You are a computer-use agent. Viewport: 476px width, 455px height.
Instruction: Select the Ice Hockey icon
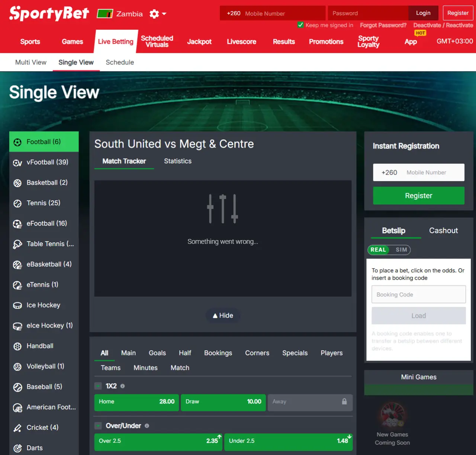[x=17, y=306]
